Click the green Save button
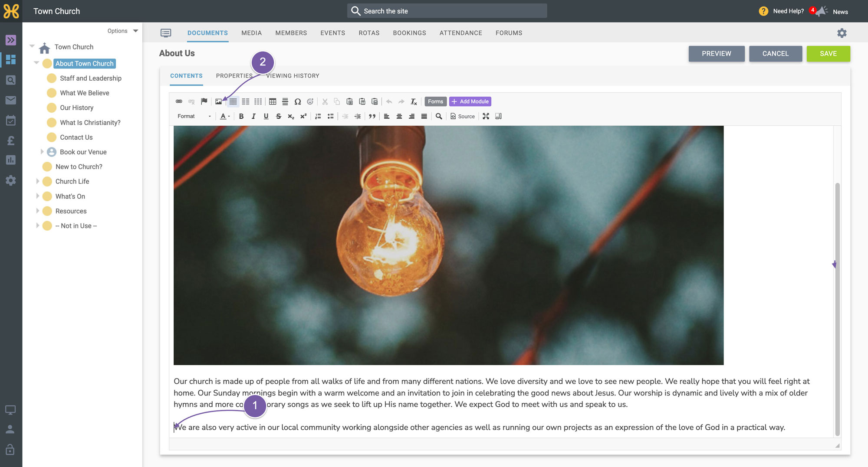 (x=828, y=54)
